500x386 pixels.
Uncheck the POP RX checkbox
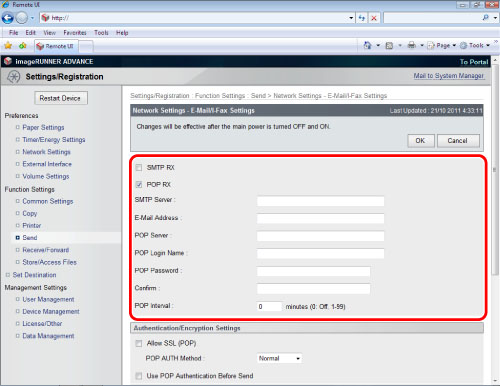point(139,185)
